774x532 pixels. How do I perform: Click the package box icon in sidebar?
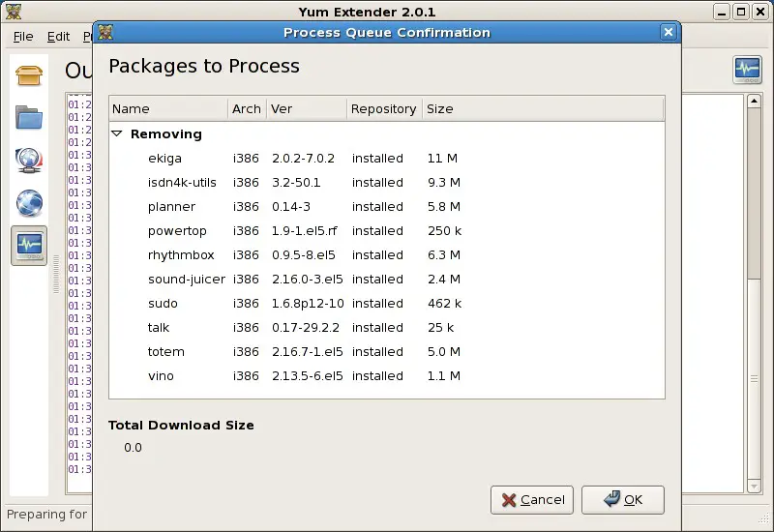pyautogui.click(x=29, y=75)
